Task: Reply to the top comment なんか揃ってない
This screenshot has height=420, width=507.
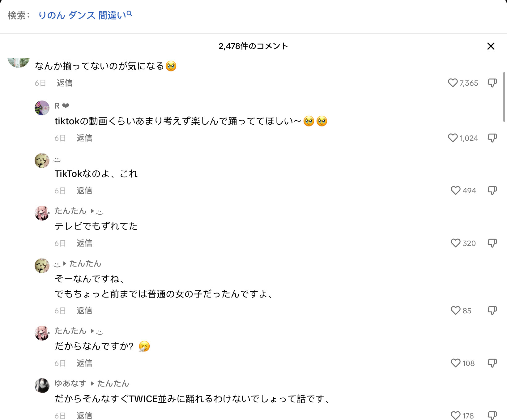Action: point(65,83)
